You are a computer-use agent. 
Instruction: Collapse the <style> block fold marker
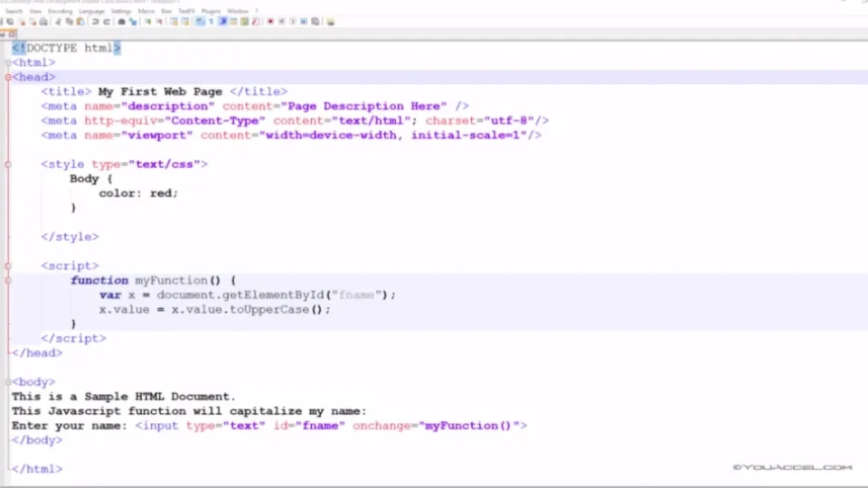[x=8, y=164]
